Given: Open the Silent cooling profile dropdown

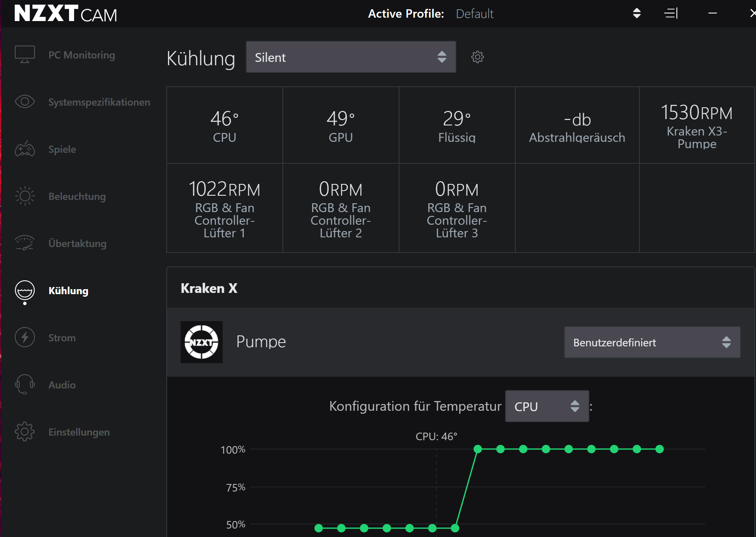Looking at the screenshot, I should click(351, 57).
